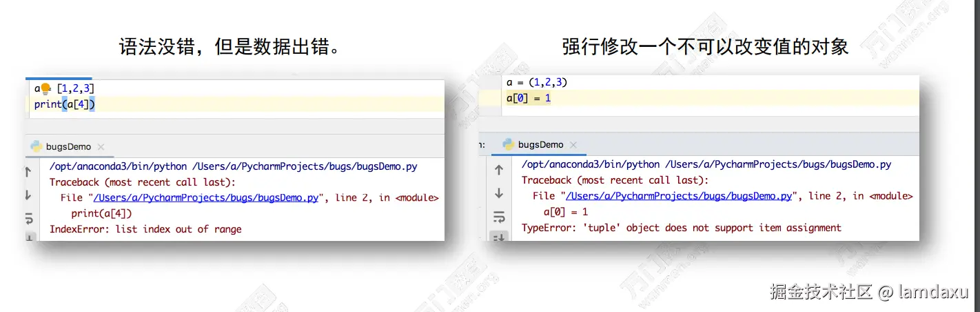Click the python command line in the right console
This screenshot has height=312, width=980.
coord(706,164)
